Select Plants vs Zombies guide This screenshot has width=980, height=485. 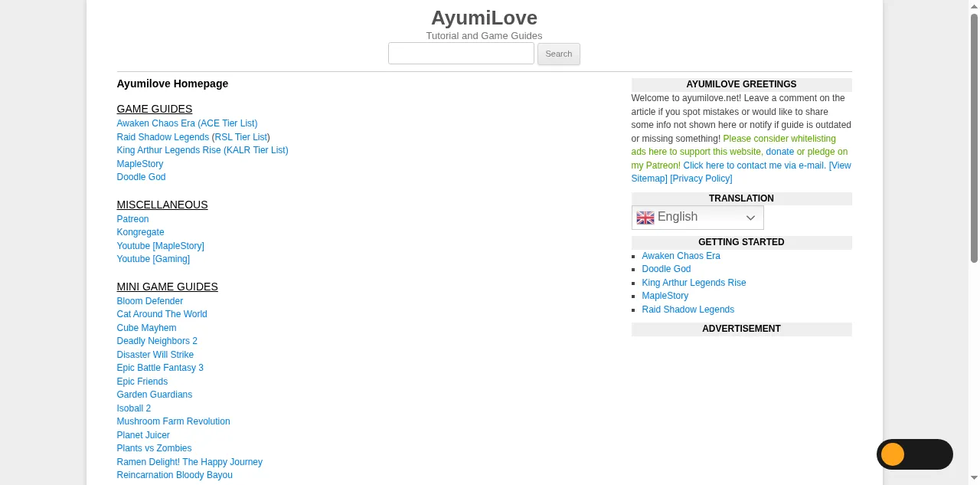coord(154,448)
